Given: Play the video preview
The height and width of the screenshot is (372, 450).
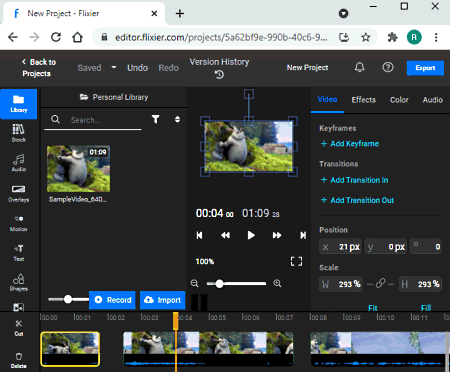Looking at the screenshot, I should tap(251, 235).
